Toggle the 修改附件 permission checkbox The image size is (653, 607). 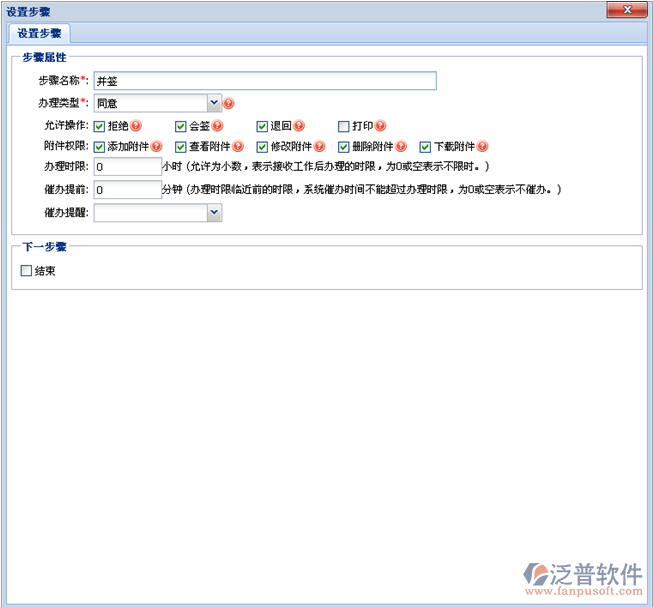(262, 146)
